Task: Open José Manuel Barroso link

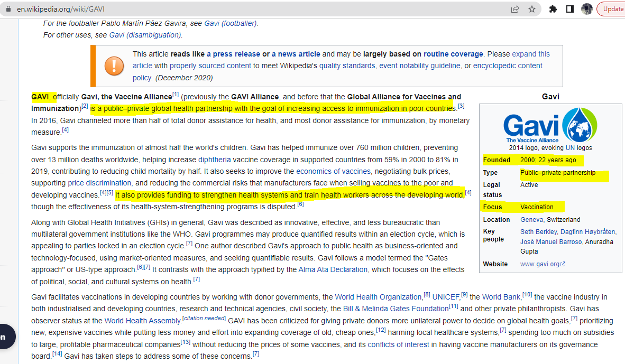Action: [x=551, y=242]
